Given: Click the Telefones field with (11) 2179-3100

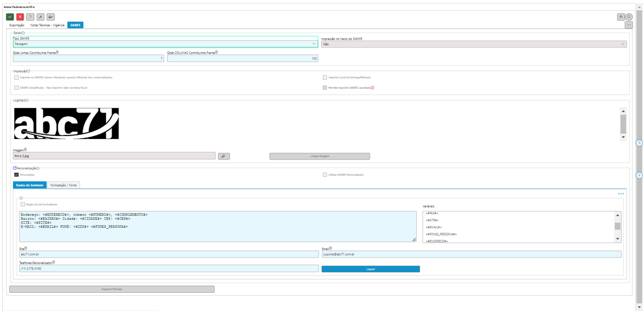Looking at the screenshot, I should pos(169,268).
